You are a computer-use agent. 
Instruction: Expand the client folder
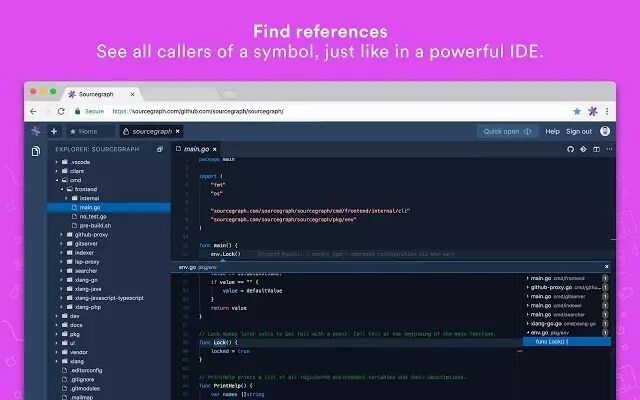56,171
